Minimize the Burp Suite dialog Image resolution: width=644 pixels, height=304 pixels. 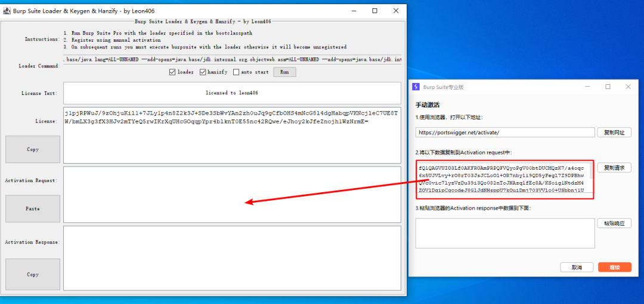(x=588, y=87)
